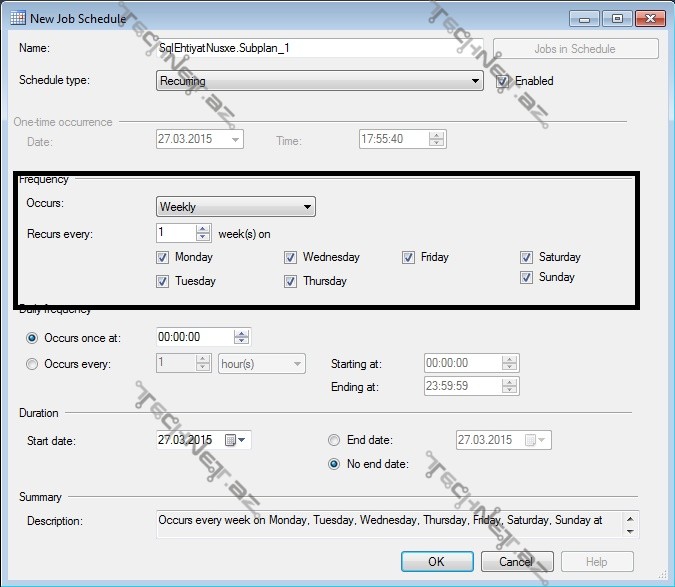The image size is (675, 587).
Task: Close the New Job Schedule window
Action: point(650,19)
